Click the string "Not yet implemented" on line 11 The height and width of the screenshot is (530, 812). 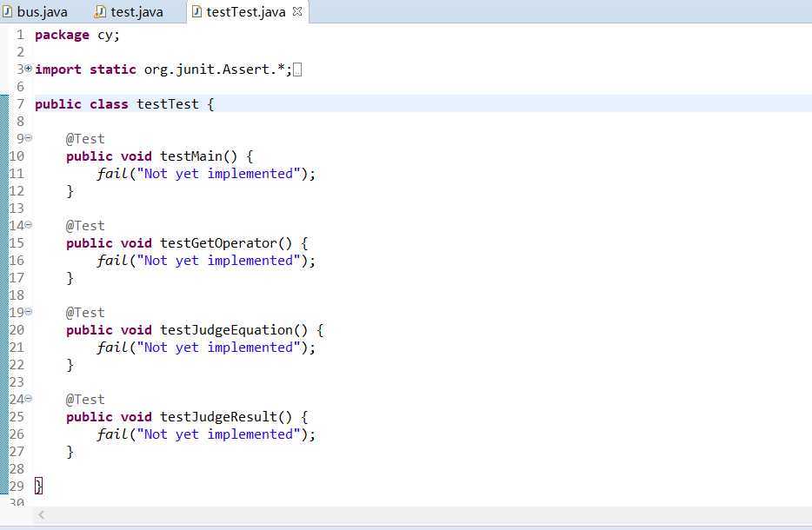pyautogui.click(x=218, y=174)
